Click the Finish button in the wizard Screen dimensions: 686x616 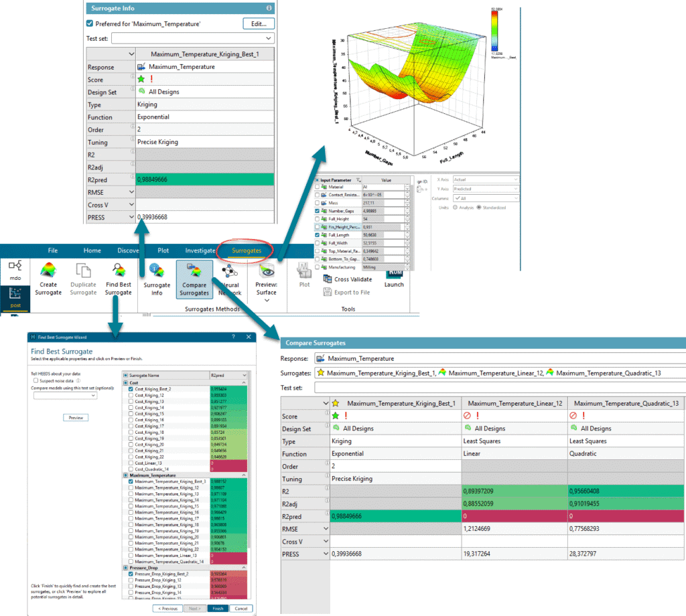click(218, 608)
